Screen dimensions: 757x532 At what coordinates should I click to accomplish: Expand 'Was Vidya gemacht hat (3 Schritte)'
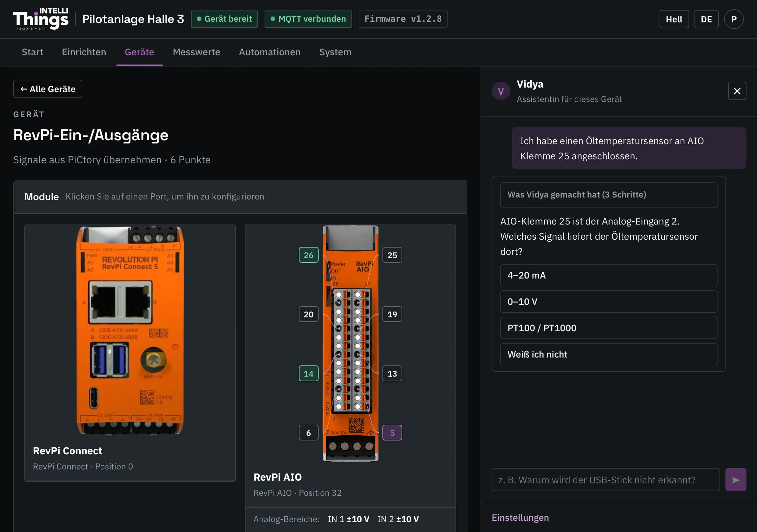[608, 195]
